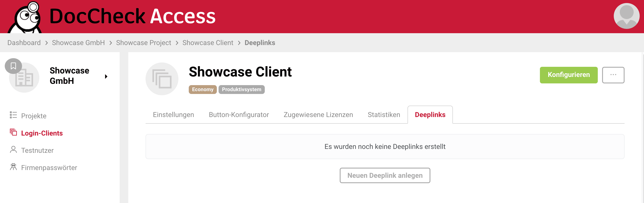Click the Produktivsystem badge
644x203 pixels.
click(x=241, y=89)
